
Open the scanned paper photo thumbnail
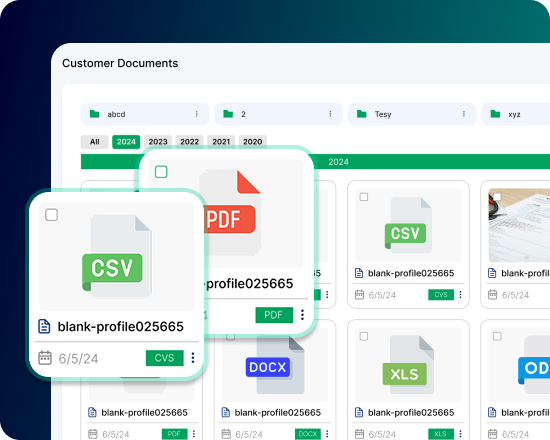tap(519, 225)
